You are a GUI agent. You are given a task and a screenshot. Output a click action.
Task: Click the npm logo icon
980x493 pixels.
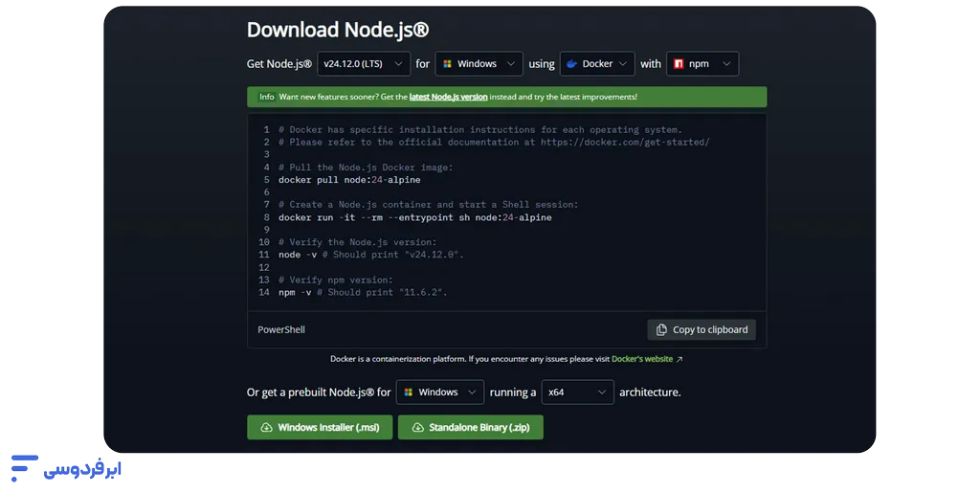coord(679,64)
